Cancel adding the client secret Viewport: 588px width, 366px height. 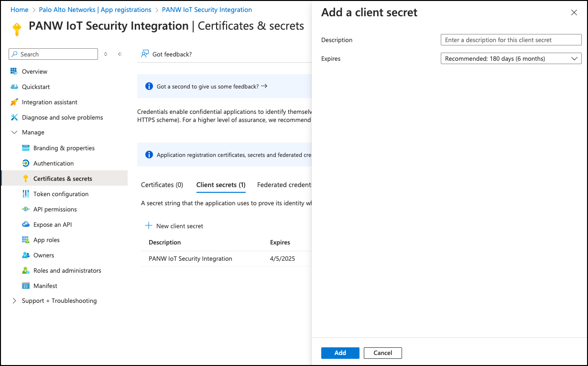tap(382, 353)
